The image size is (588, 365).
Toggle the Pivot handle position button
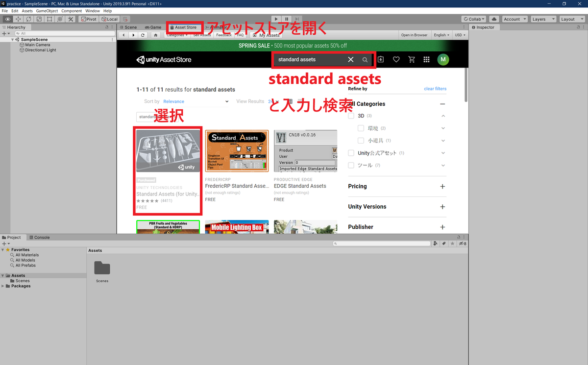[89, 19]
